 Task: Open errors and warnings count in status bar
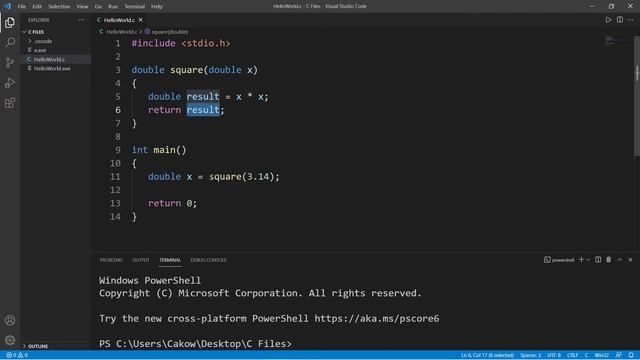(17, 355)
